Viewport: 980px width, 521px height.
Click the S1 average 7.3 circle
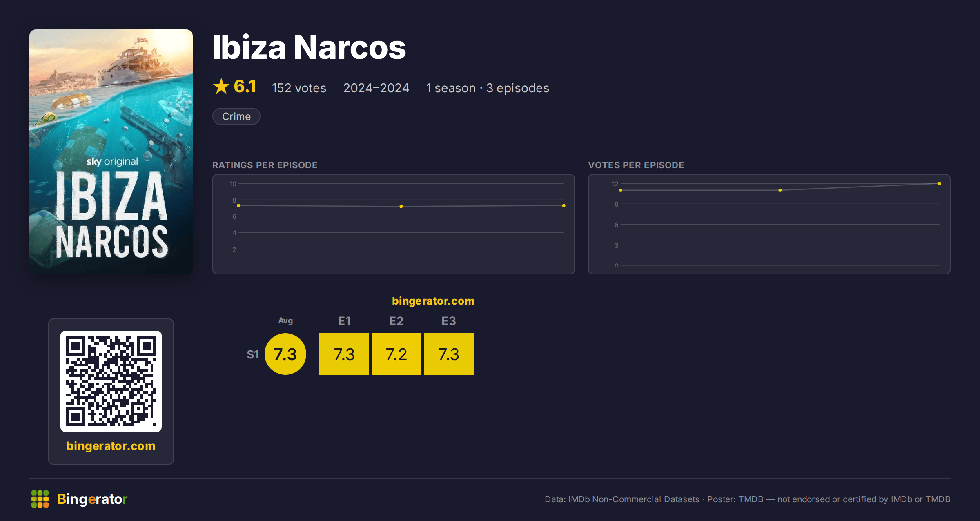(285, 354)
